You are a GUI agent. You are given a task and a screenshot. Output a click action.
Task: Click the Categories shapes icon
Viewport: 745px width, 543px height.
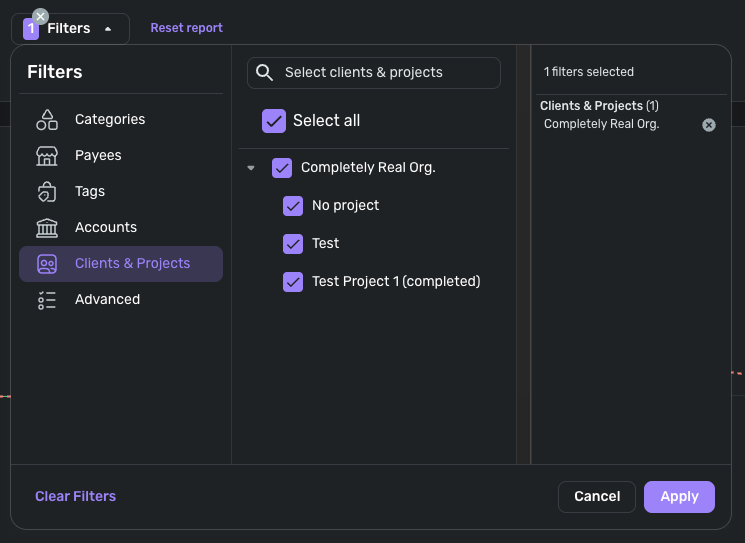click(x=47, y=120)
